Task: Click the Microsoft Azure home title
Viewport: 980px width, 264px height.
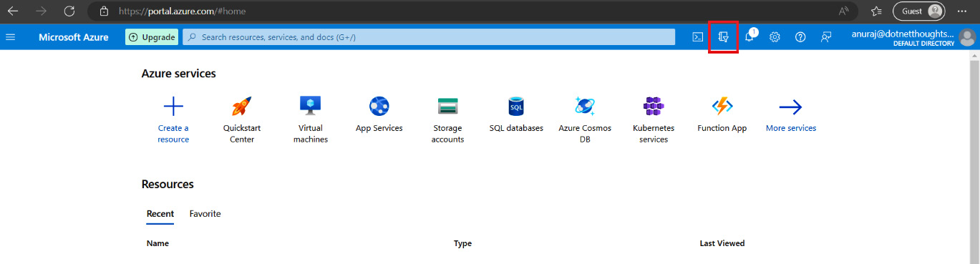Action: [x=74, y=37]
